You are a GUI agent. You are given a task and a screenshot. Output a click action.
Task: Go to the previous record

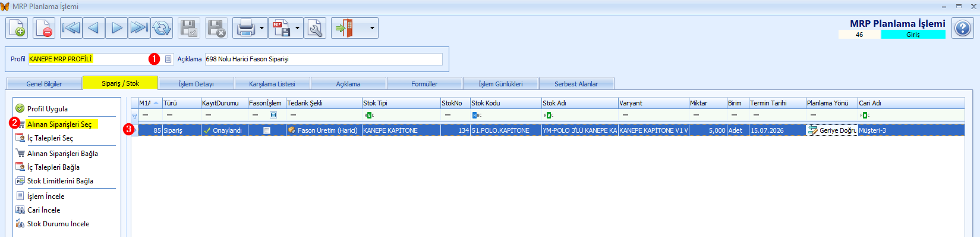[94, 28]
